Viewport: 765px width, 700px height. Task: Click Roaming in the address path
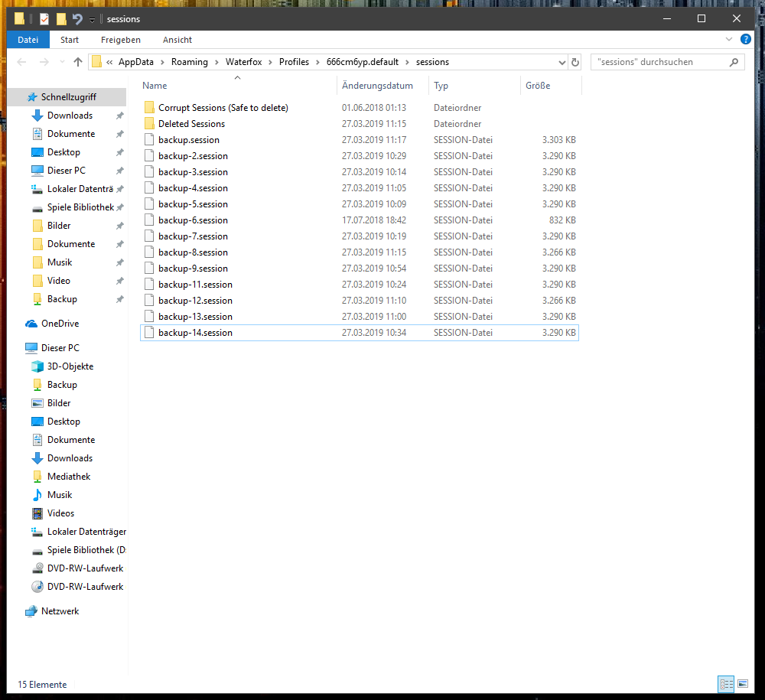tap(189, 62)
